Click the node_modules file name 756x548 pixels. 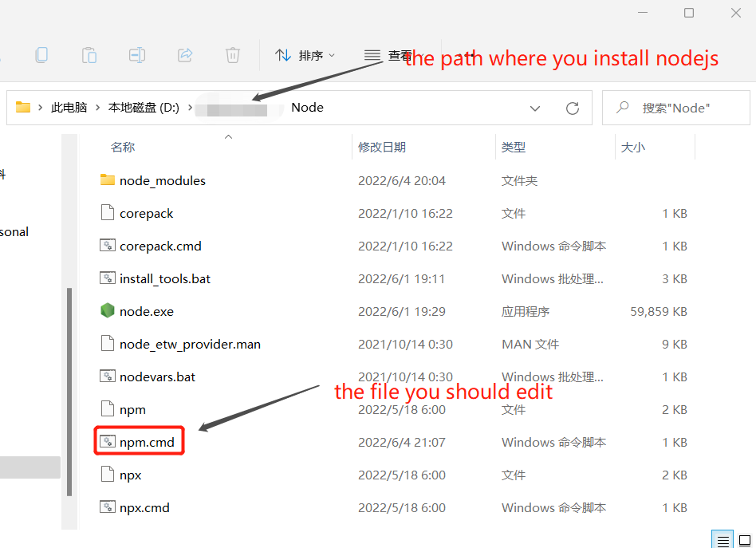tap(163, 180)
